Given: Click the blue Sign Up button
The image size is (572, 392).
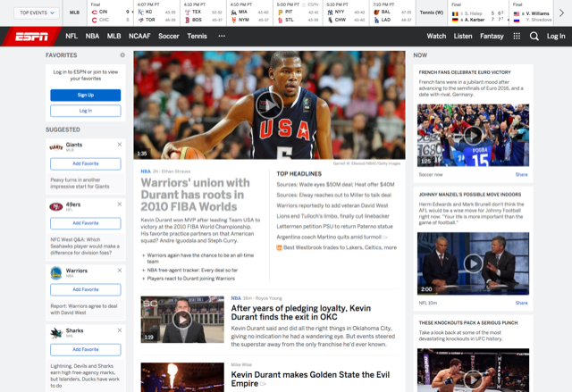Looking at the screenshot, I should [86, 95].
